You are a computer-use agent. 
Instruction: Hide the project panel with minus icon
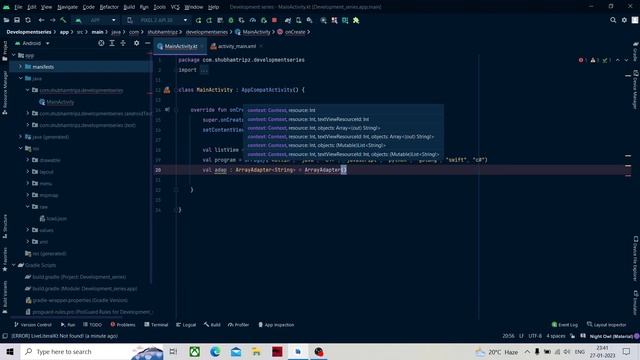(147, 43)
